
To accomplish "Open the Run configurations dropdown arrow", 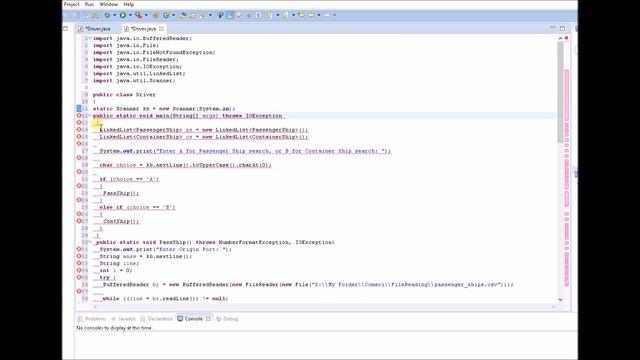I will (130, 15).
